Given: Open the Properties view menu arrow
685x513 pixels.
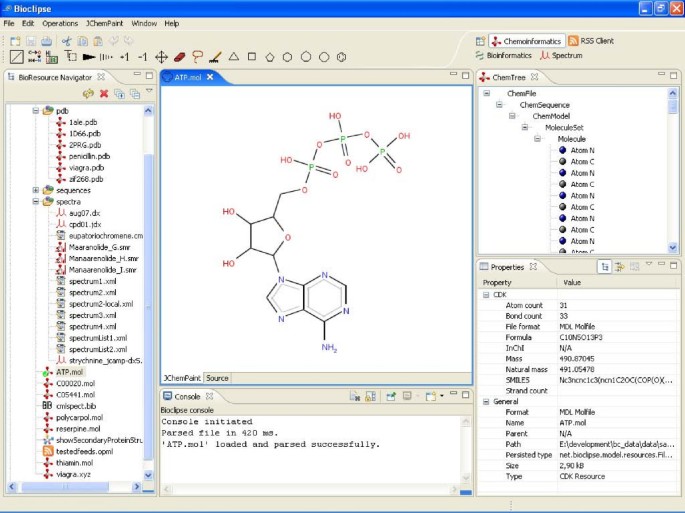Looking at the screenshot, I should 649,264.
